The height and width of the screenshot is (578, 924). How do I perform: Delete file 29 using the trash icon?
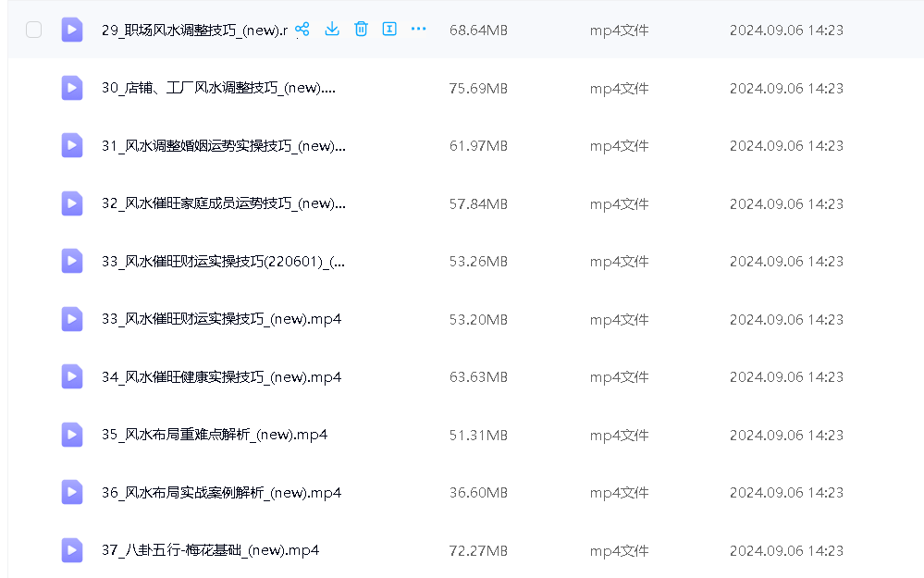coord(361,30)
